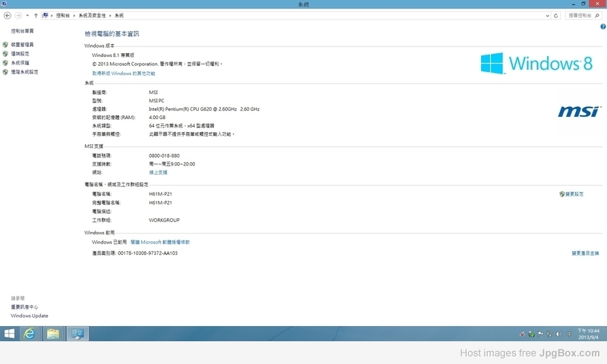Screen dimensions: 607x364
Task: Click the Action Center flag icon
Action: [540, 334]
